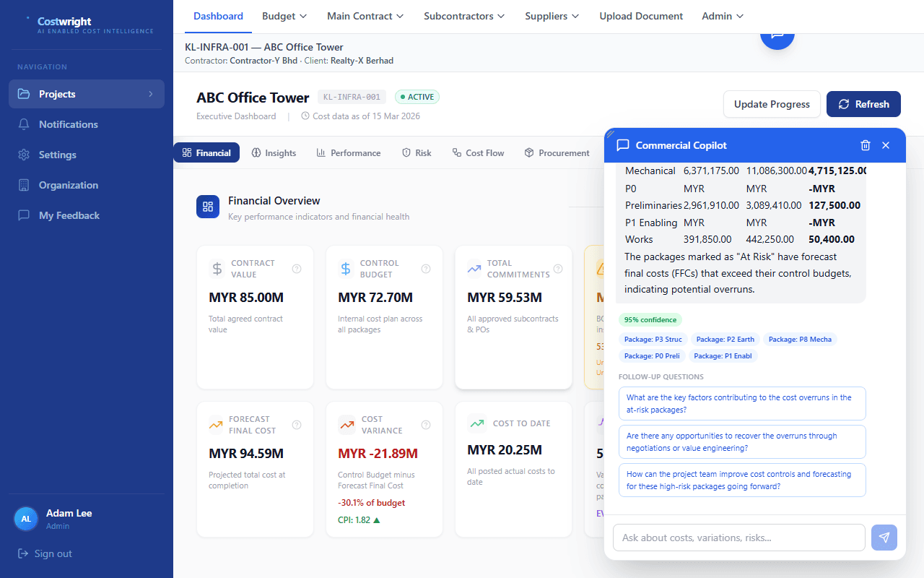Close the Commercial Copilot panel
The image size is (924, 578).
[x=886, y=145]
